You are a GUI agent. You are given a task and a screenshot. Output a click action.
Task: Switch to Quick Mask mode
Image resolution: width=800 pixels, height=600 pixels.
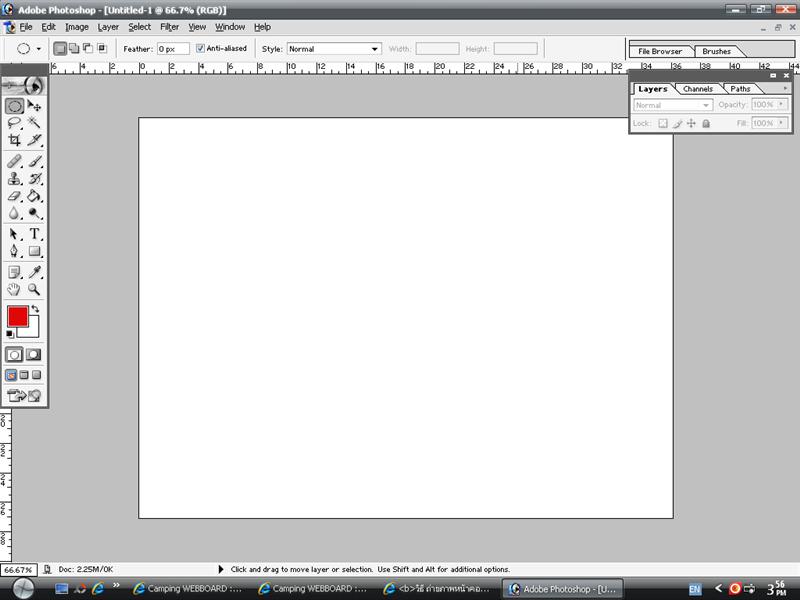pos(34,354)
